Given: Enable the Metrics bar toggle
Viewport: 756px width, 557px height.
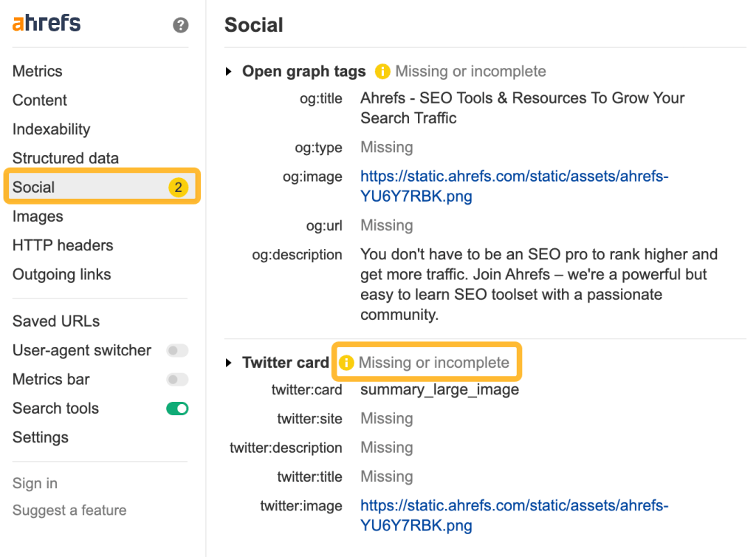Looking at the screenshot, I should click(176, 379).
